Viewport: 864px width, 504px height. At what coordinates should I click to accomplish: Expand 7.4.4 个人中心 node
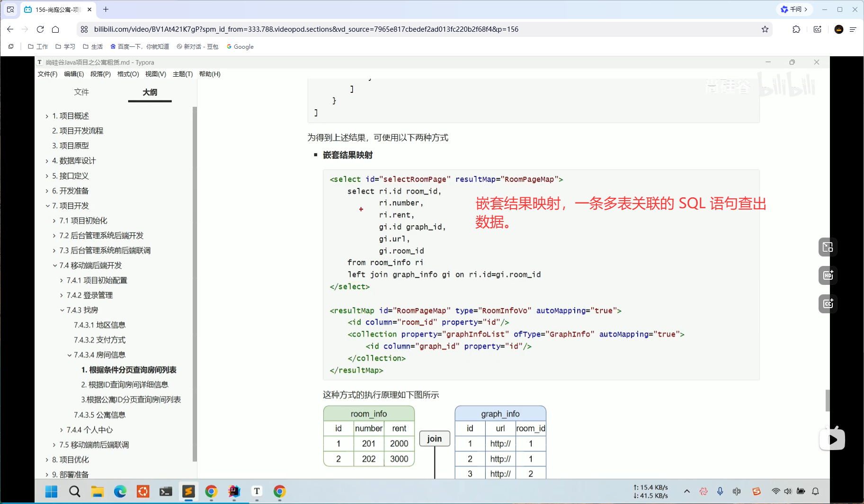pos(62,430)
